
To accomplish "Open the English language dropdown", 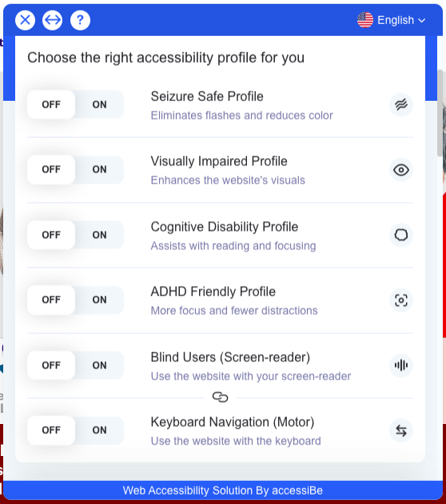I will tap(392, 20).
